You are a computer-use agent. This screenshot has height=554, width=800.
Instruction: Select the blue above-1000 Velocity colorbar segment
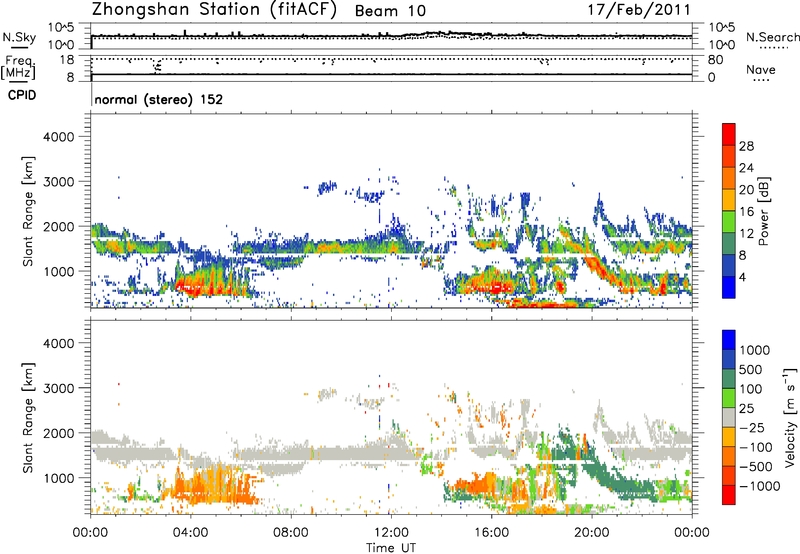[729, 340]
